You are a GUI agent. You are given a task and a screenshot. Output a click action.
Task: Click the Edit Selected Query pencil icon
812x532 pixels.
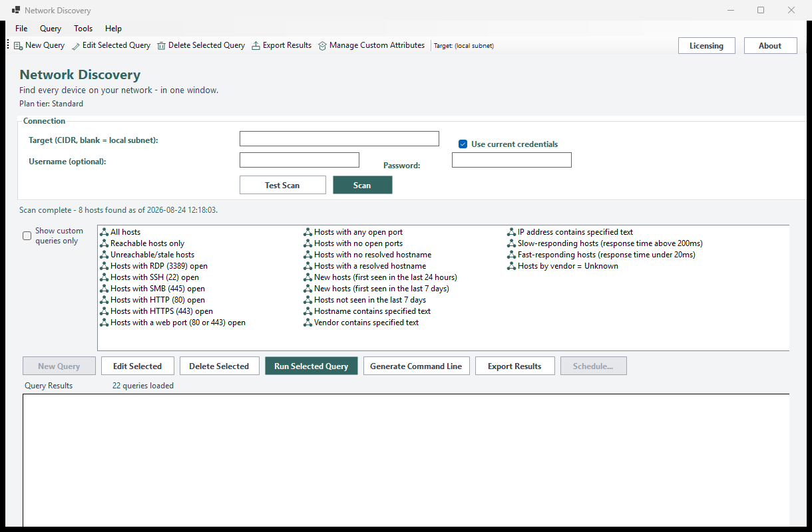pos(76,46)
